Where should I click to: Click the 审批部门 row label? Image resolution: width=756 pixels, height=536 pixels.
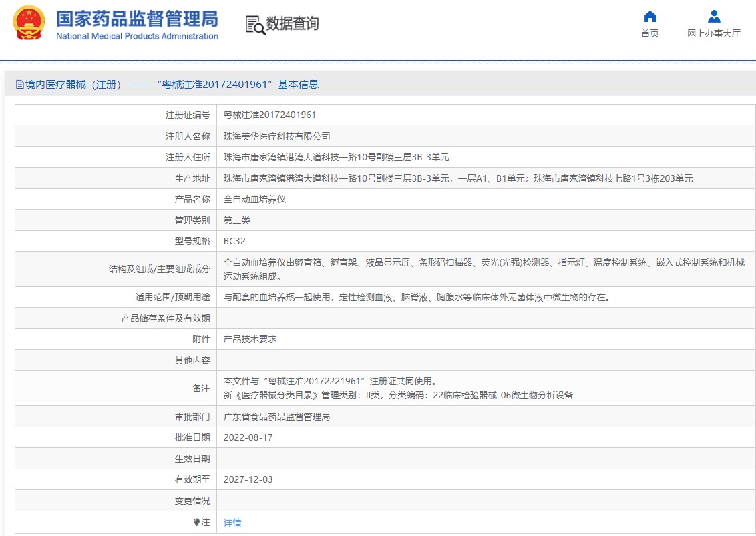click(x=192, y=417)
